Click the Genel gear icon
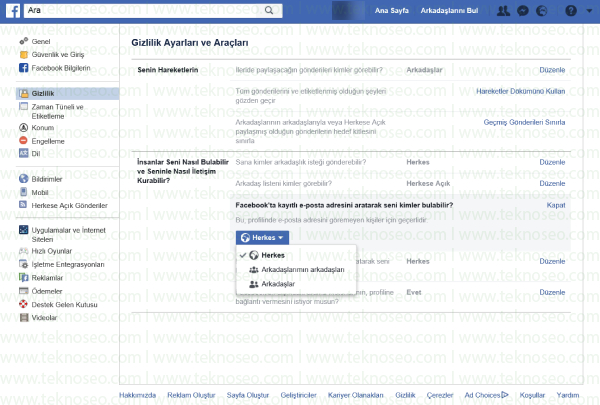The width and height of the screenshot is (600, 405). pos(24,41)
